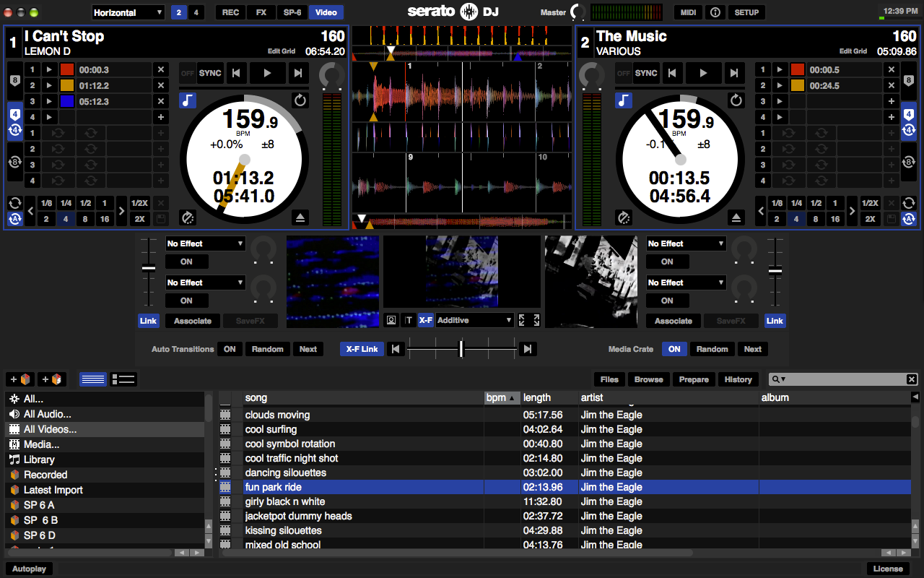Eject track from deck 2

(736, 217)
